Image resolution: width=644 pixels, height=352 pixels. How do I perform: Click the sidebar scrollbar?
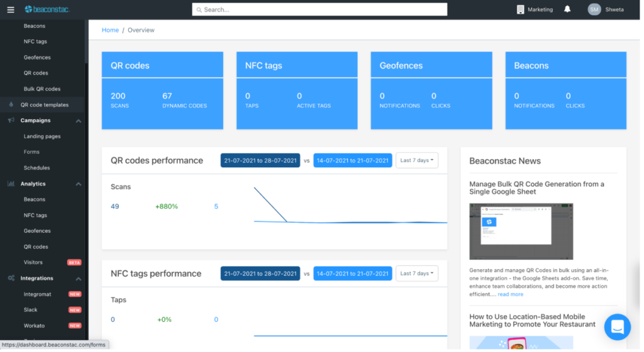[x=86, y=41]
